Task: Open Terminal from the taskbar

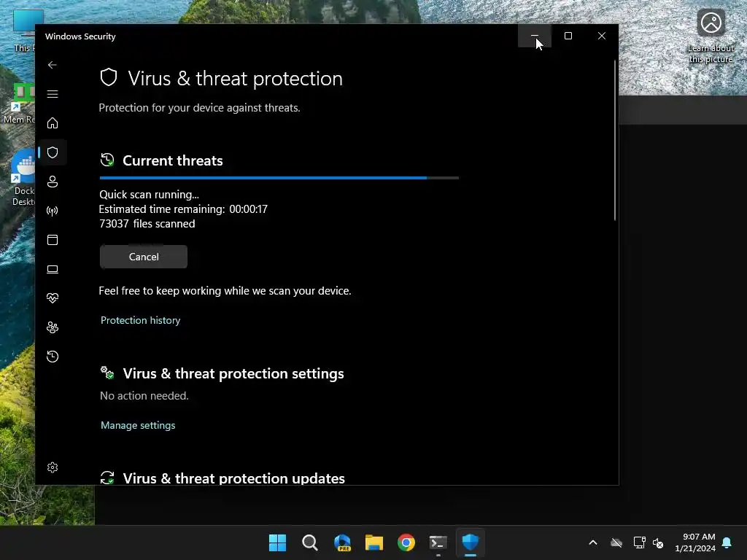Action: [x=438, y=542]
